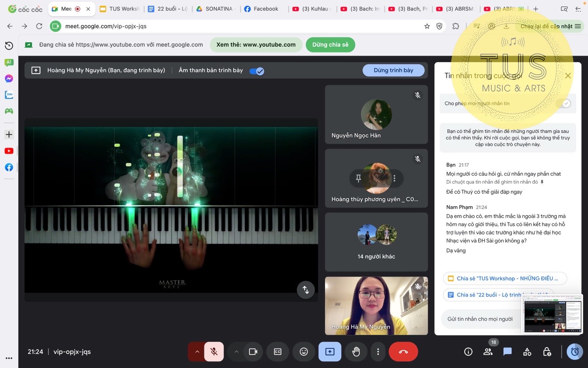Raise your hand
The width and height of the screenshot is (588, 368).
click(x=356, y=351)
